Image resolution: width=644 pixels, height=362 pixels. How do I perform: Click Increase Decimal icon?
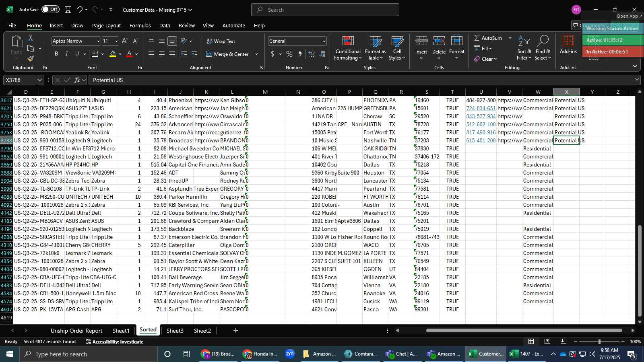tap(312, 54)
